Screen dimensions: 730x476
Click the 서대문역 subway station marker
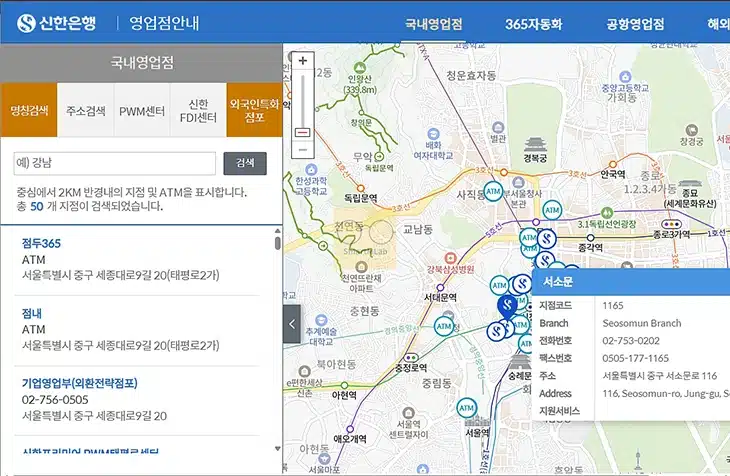[x=440, y=288]
